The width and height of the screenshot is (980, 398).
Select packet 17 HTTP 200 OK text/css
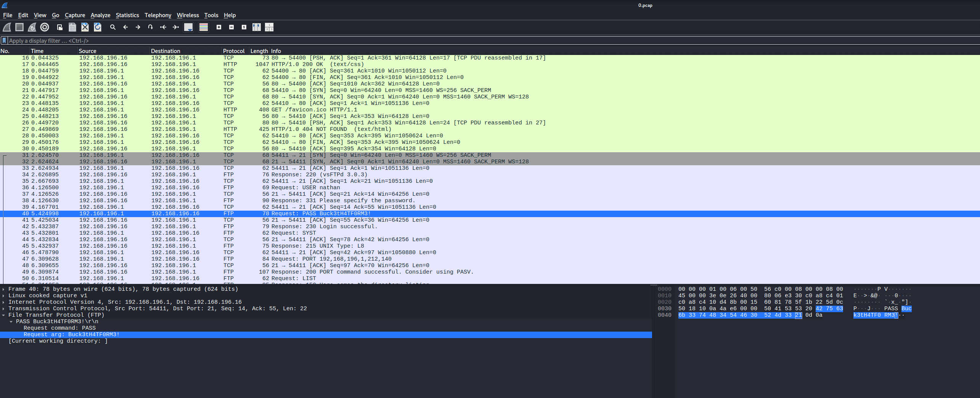pos(490,64)
